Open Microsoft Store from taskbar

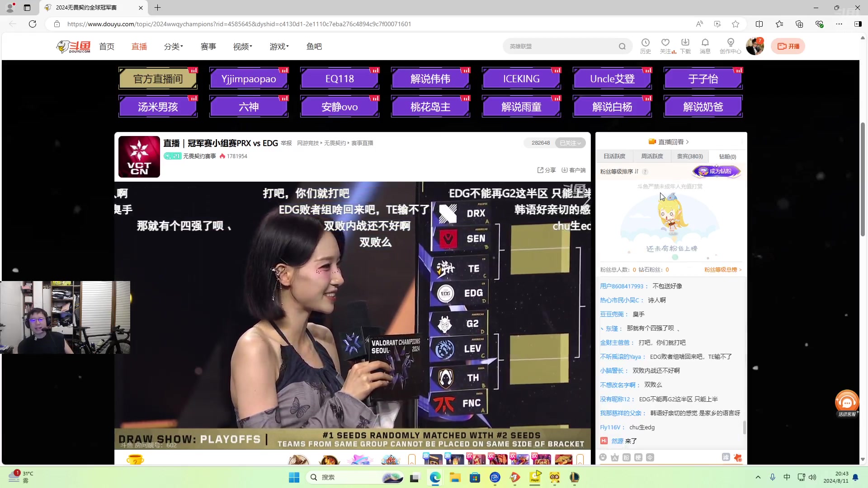point(475,477)
